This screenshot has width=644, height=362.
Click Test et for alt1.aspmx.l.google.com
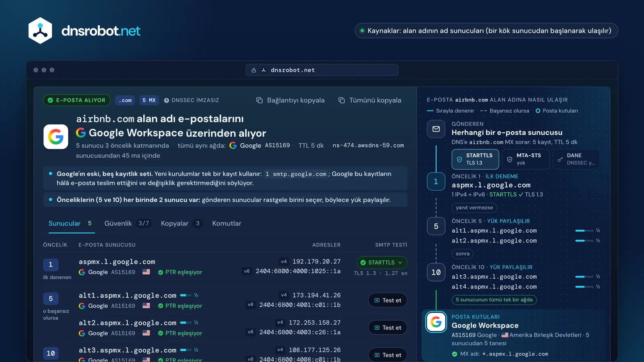pos(388,300)
